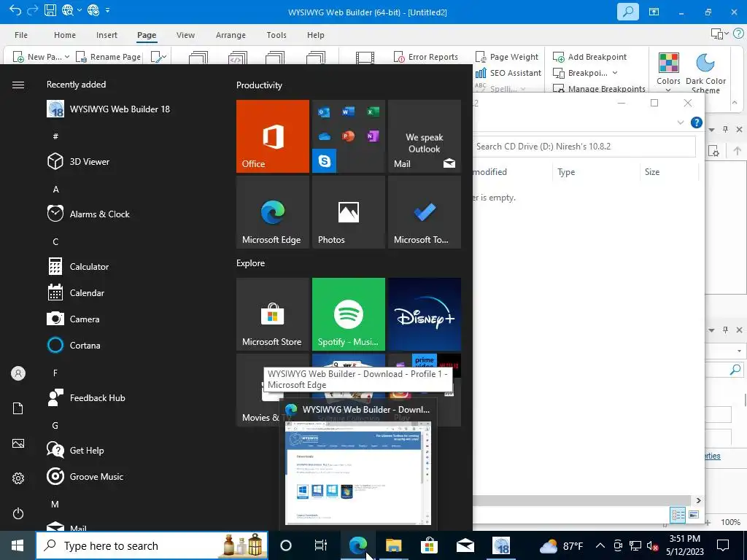Click the Undo arrow in title bar

15,10
